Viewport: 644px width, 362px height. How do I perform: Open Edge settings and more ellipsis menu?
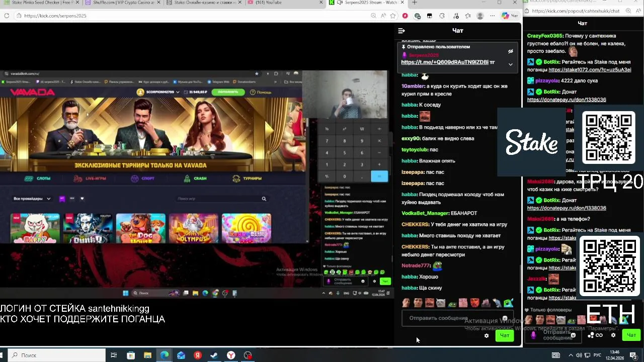(493, 16)
